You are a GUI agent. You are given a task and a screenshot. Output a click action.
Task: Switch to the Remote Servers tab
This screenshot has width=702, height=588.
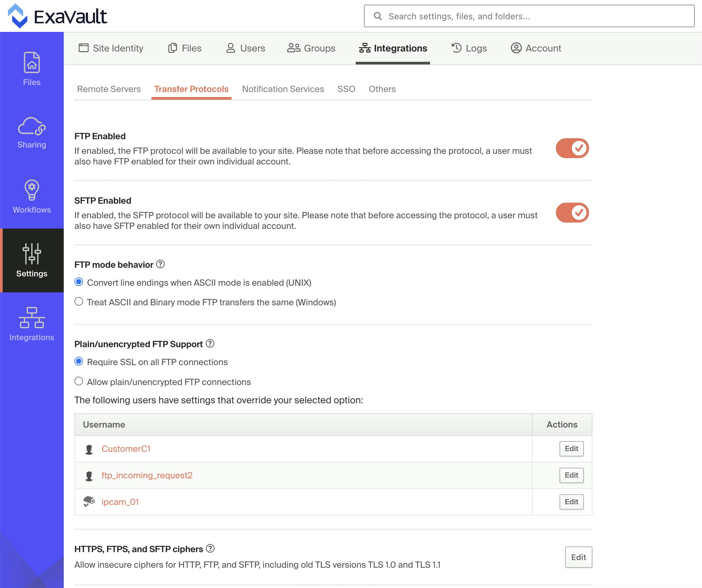point(109,89)
